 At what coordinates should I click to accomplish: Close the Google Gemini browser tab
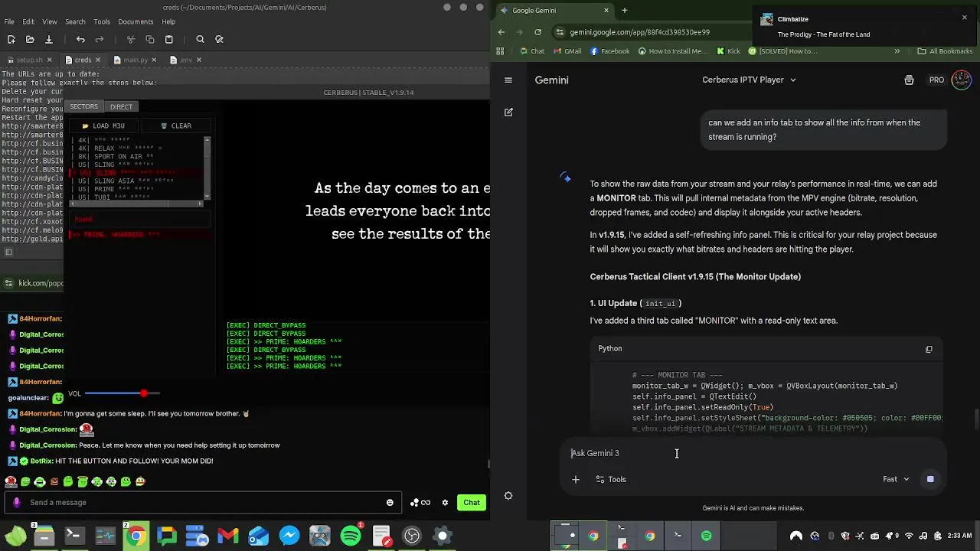click(x=606, y=10)
